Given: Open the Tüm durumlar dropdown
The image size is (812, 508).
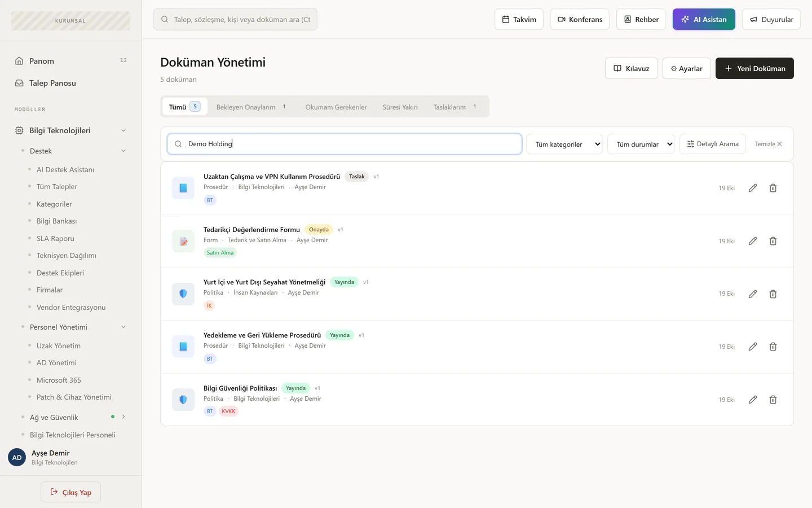Looking at the screenshot, I should click(641, 144).
